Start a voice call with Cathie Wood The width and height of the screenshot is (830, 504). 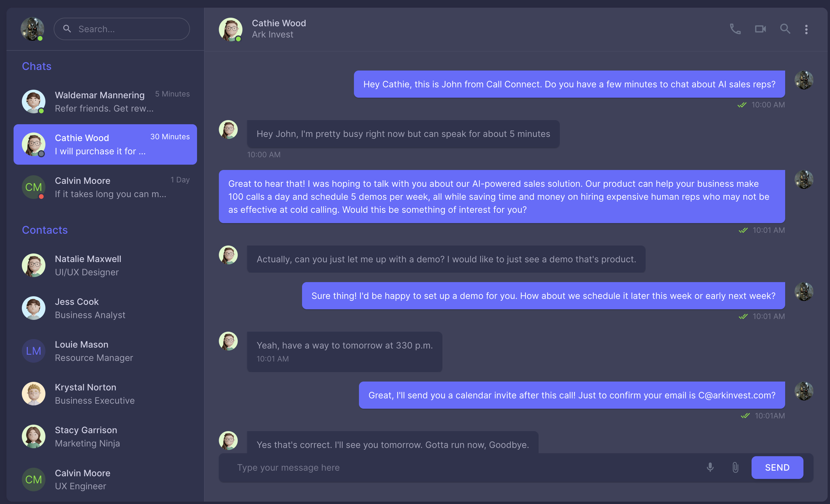735,29
